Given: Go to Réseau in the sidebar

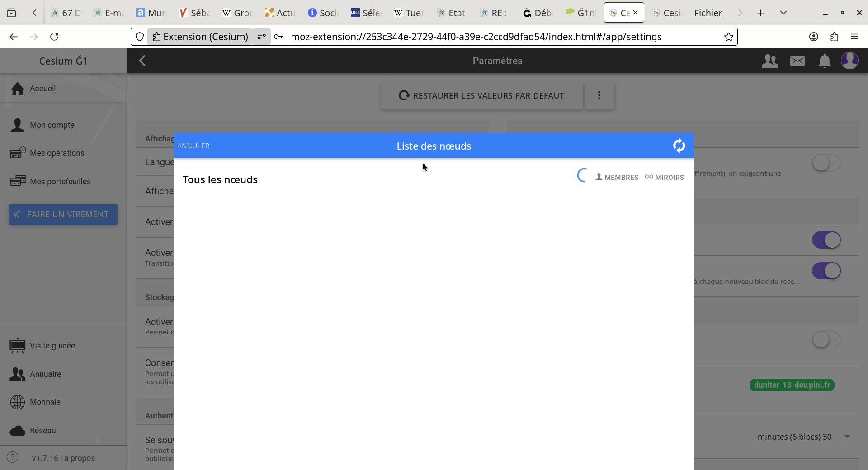Looking at the screenshot, I should (x=42, y=430).
